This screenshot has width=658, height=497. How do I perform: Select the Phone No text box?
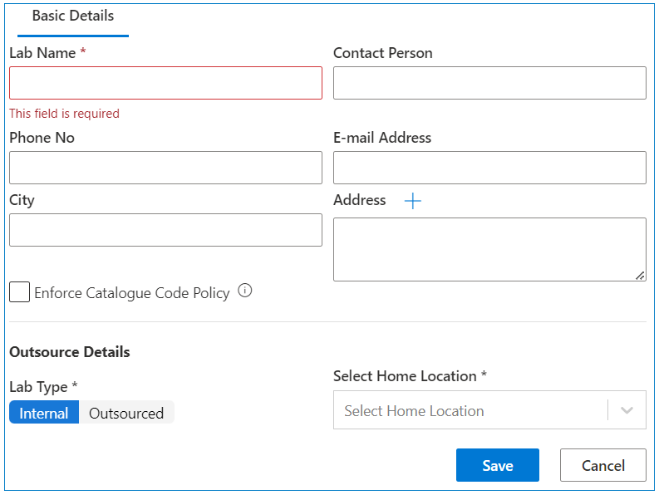point(166,168)
